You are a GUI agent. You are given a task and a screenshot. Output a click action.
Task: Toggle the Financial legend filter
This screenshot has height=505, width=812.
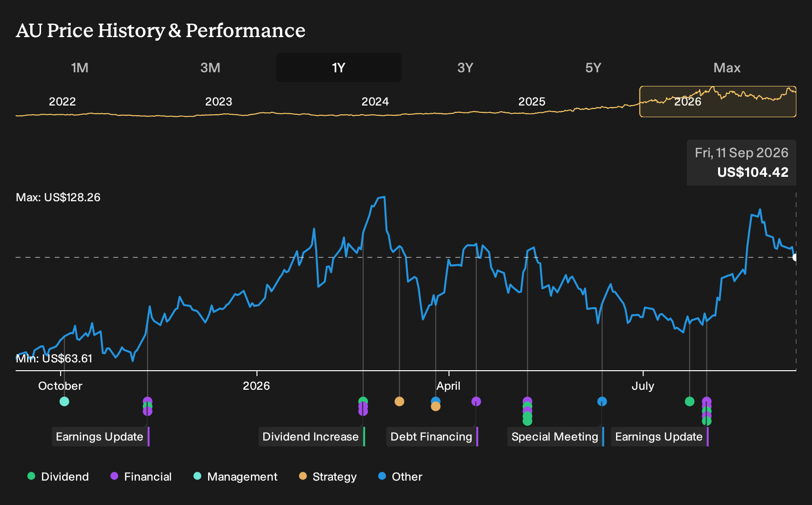pos(141,477)
